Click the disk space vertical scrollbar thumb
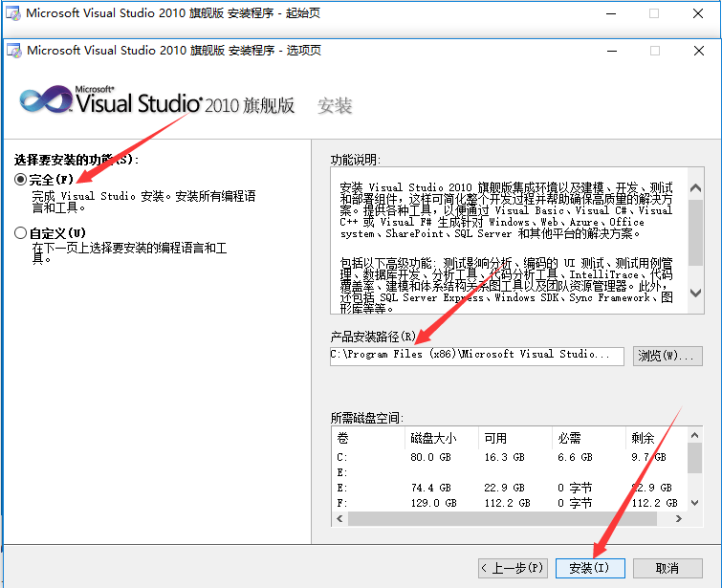 [x=695, y=458]
